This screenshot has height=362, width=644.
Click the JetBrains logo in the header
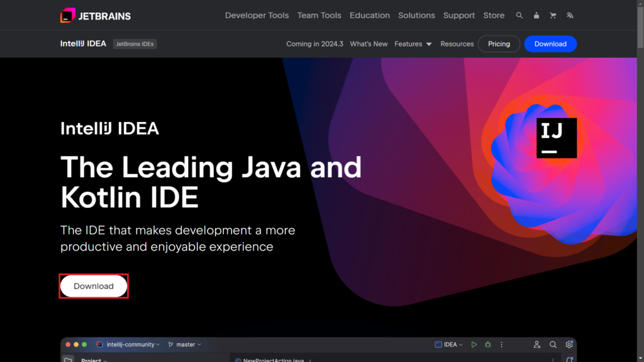pos(96,16)
